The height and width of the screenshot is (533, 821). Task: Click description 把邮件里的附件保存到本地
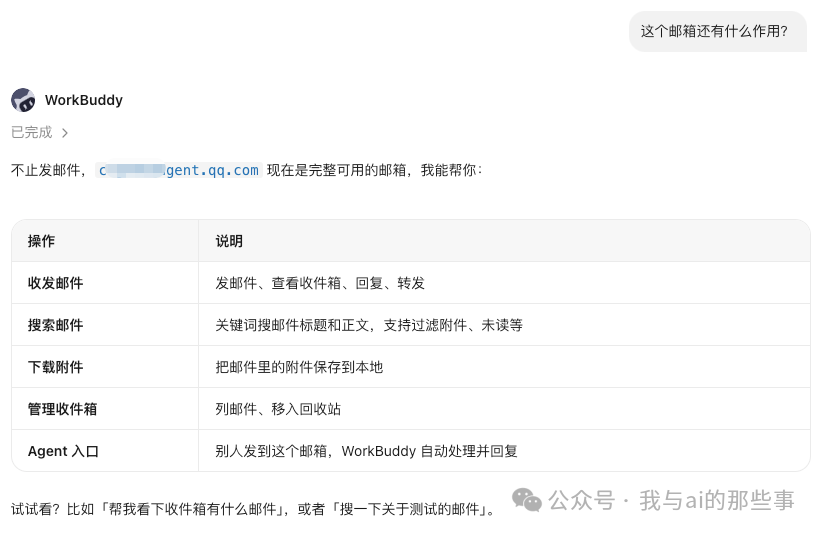299,367
